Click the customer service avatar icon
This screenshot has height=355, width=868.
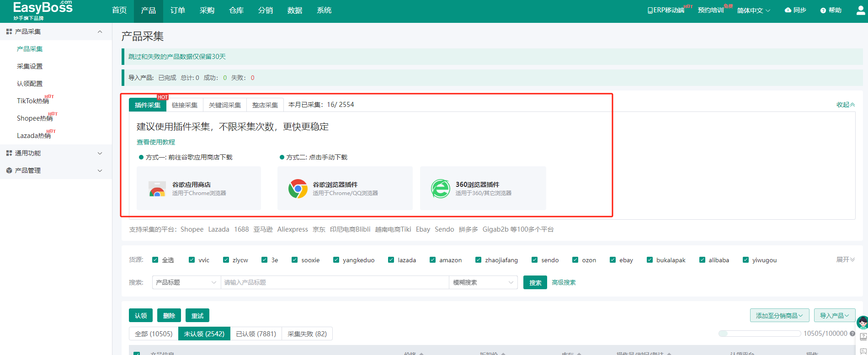click(863, 323)
